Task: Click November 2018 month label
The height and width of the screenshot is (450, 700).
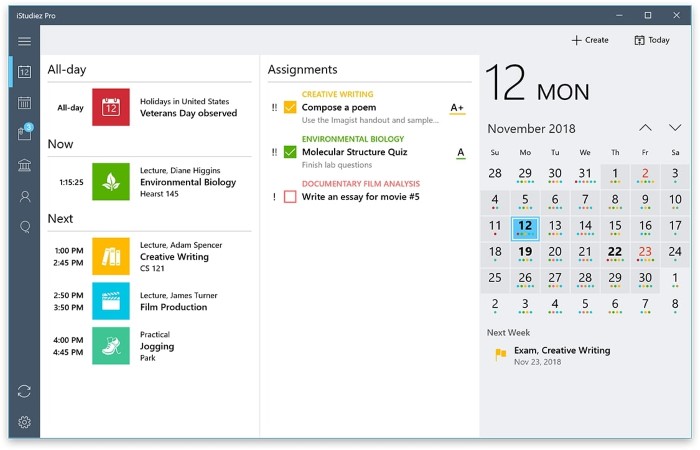Action: point(531,129)
